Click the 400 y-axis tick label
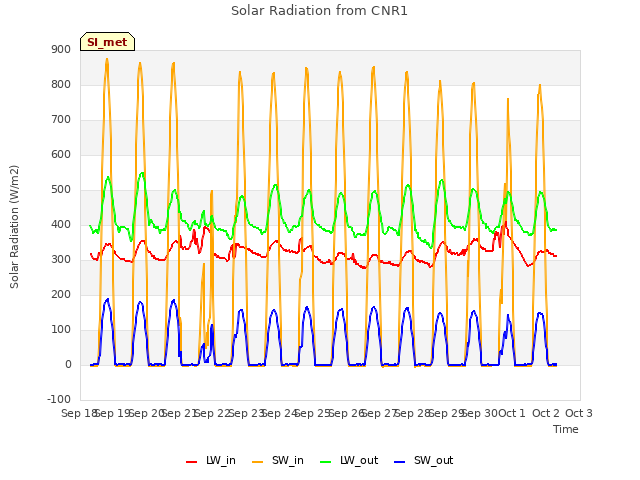640x480 pixels. [x=61, y=224]
